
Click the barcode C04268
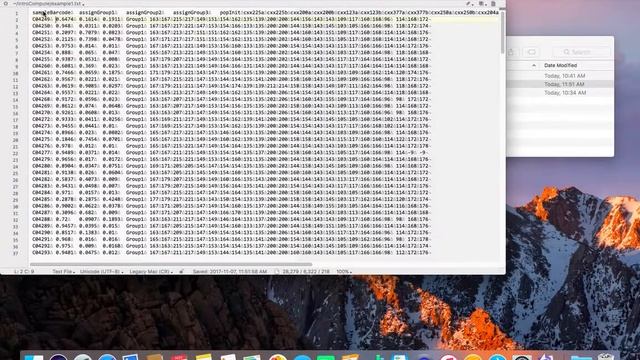42,99
